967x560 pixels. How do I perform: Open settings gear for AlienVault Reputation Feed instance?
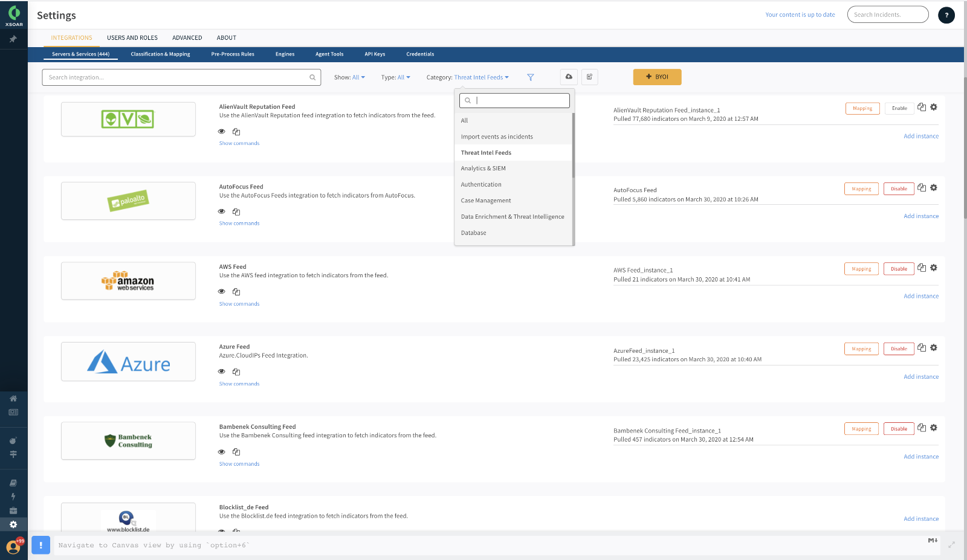[x=934, y=107]
